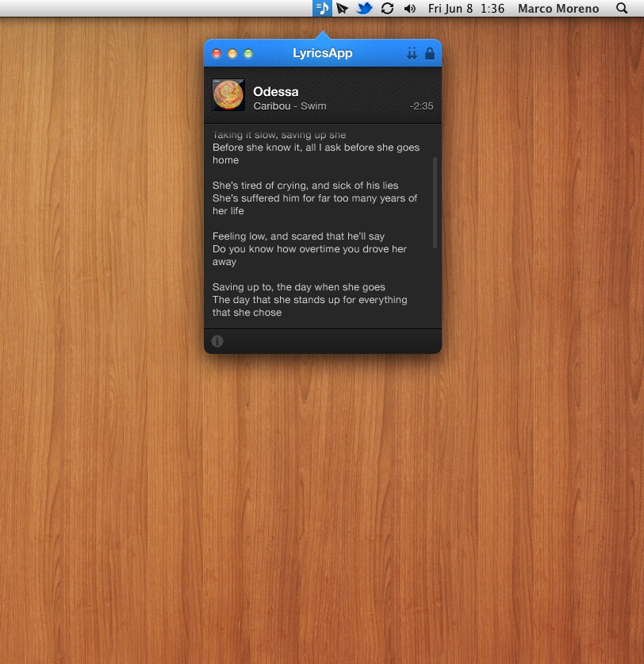
Task: Open the cursor arrow menu bar icon
Action: [342, 9]
